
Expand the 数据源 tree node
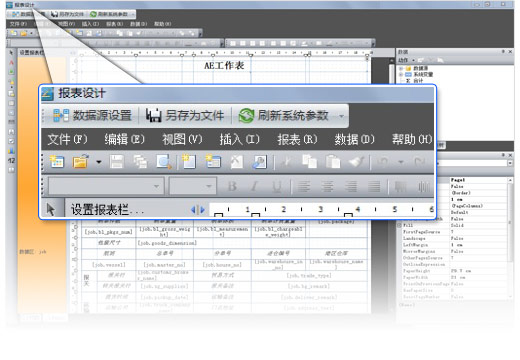(x=401, y=68)
